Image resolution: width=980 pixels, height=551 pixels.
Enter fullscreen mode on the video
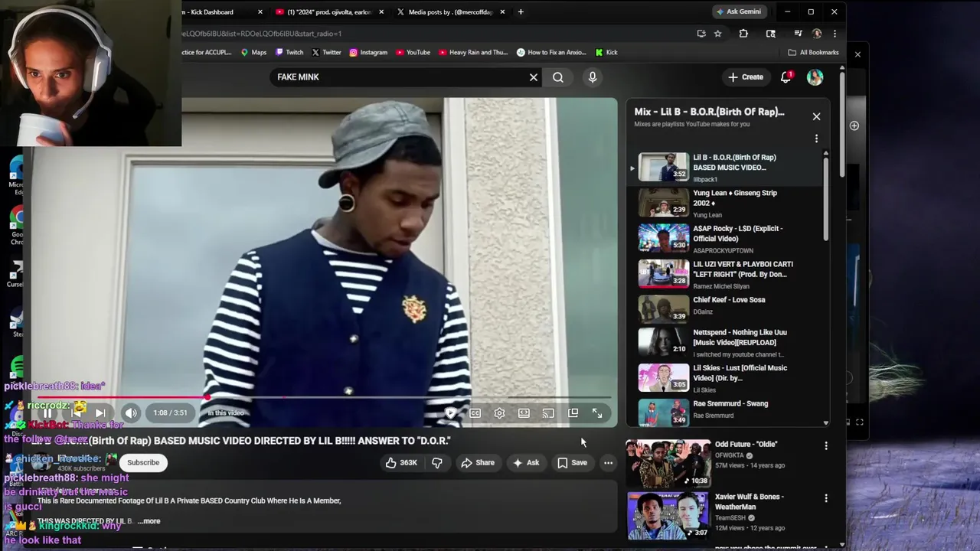coord(597,413)
